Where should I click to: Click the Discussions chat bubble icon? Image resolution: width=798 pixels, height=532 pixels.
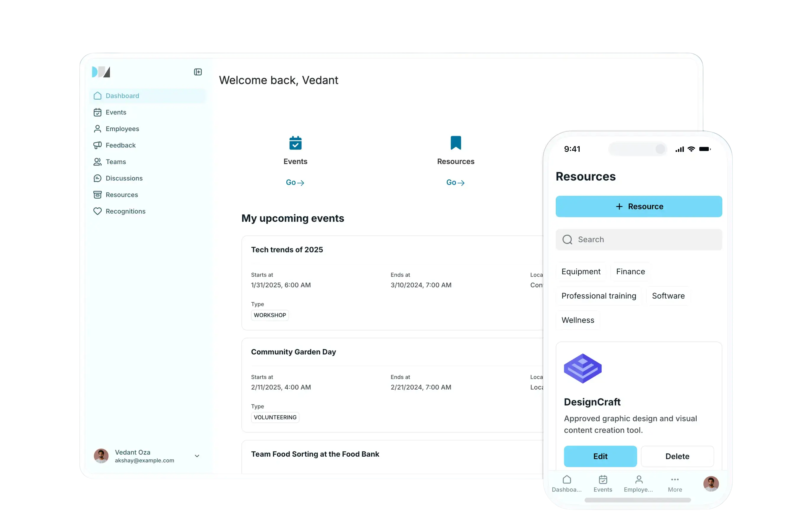coord(97,178)
